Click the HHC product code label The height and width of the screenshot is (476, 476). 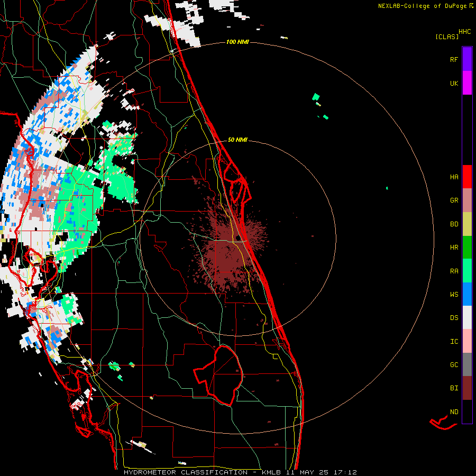[x=464, y=32]
